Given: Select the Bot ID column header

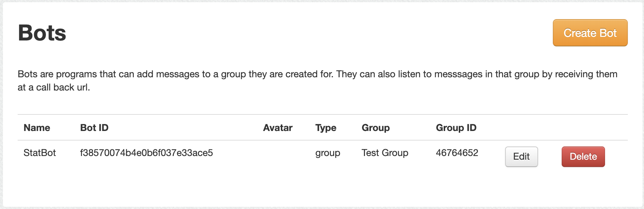Looking at the screenshot, I should pos(94,128).
